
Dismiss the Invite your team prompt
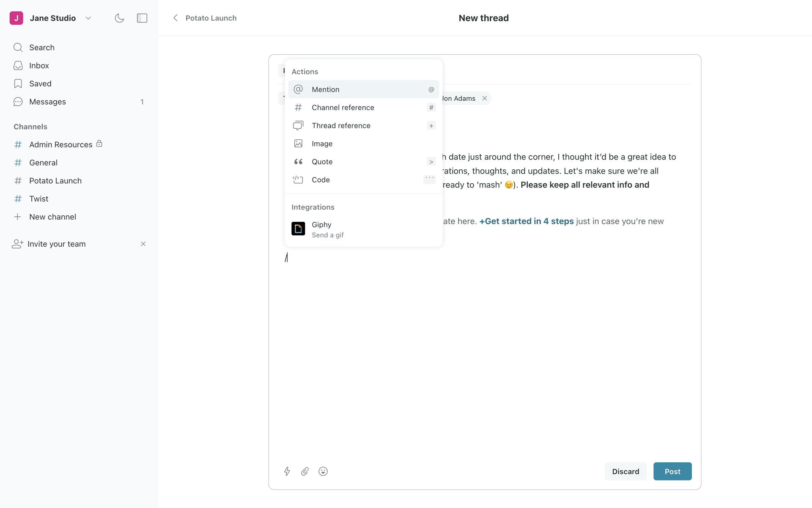click(x=143, y=244)
